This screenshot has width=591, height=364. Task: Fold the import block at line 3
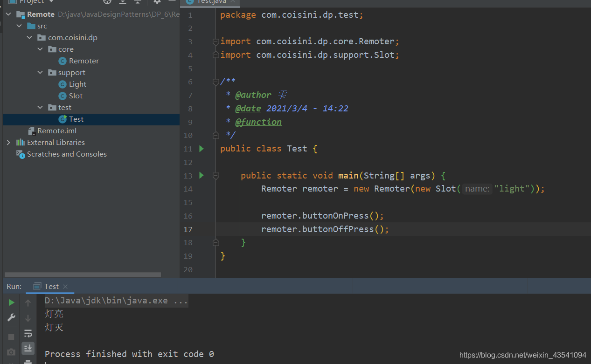click(x=216, y=42)
